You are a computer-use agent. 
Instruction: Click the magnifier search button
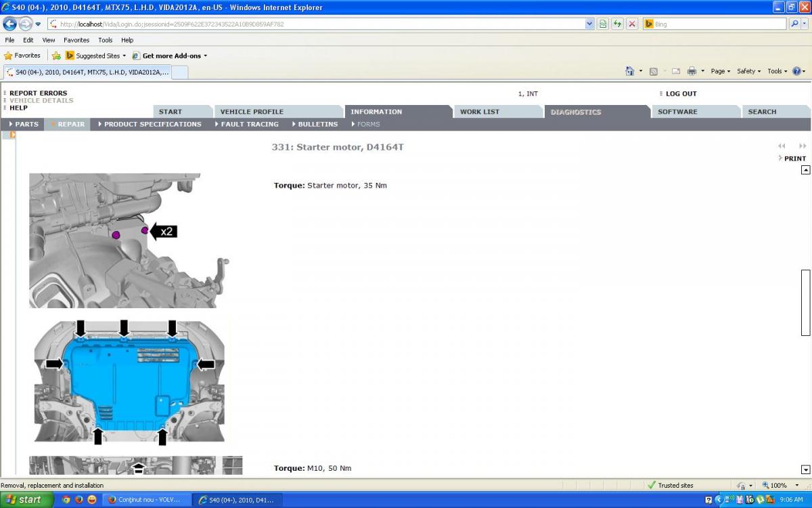pyautogui.click(x=794, y=24)
